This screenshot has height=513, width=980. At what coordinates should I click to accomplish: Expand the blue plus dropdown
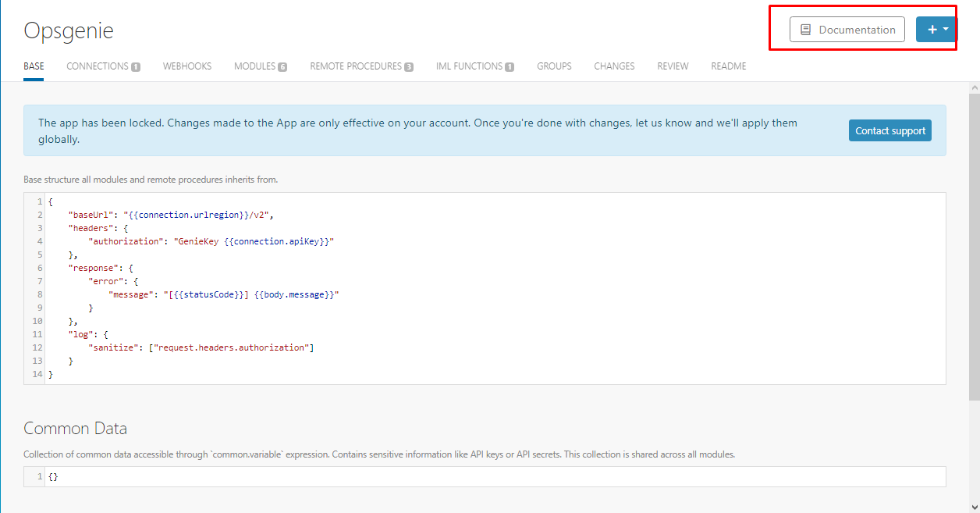click(936, 30)
